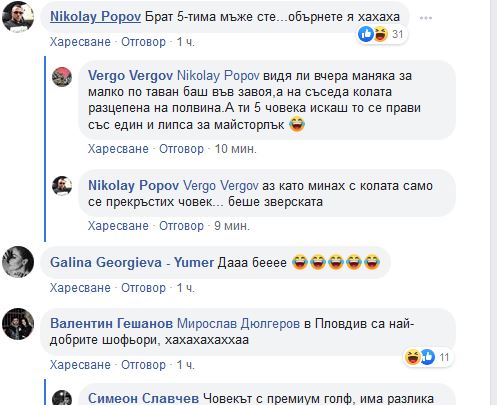Click the 10 мин. timestamp on Vergo's reply
Viewport: 497px width, 405px height.
235,149
